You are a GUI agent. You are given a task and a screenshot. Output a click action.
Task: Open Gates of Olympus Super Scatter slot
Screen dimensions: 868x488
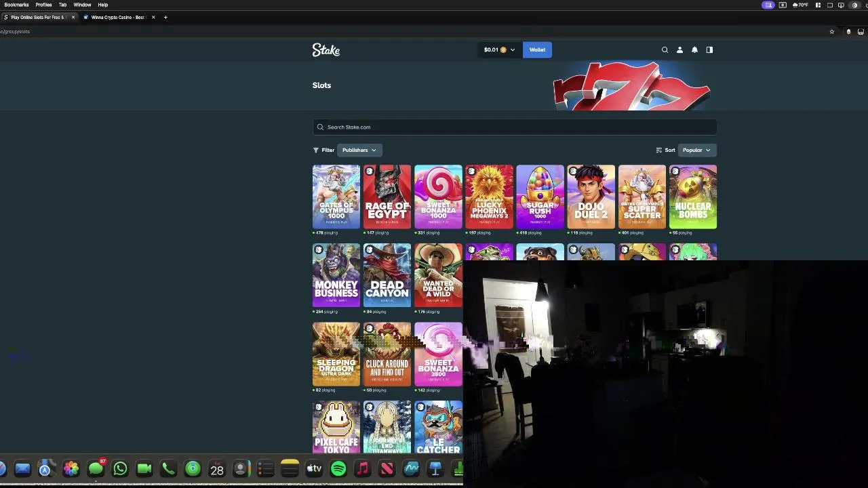click(x=642, y=197)
